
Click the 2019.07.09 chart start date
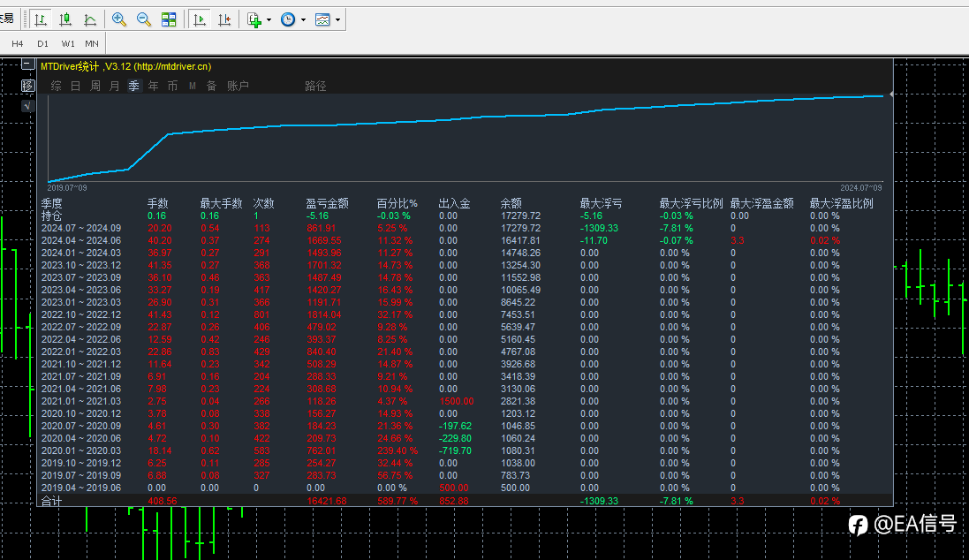[67, 187]
